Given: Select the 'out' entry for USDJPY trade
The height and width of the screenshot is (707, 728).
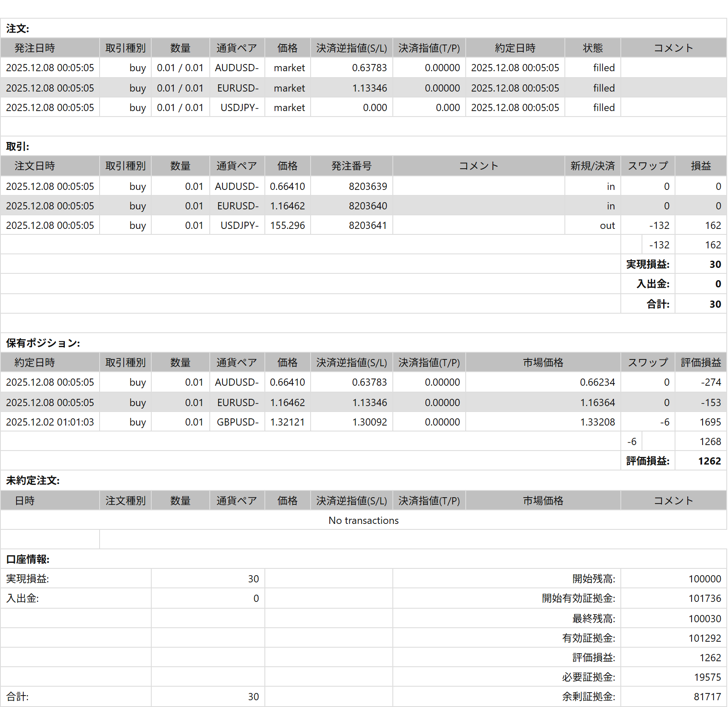Looking at the screenshot, I should point(607,225).
